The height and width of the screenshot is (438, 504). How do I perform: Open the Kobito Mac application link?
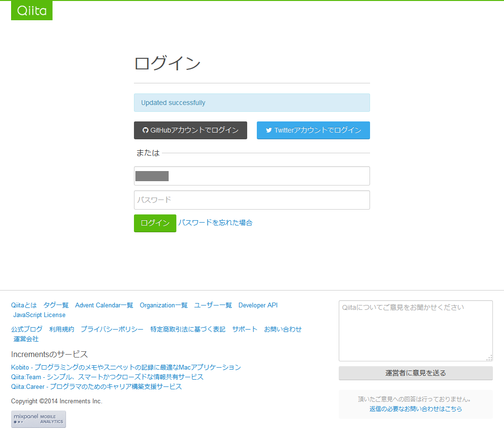point(126,367)
